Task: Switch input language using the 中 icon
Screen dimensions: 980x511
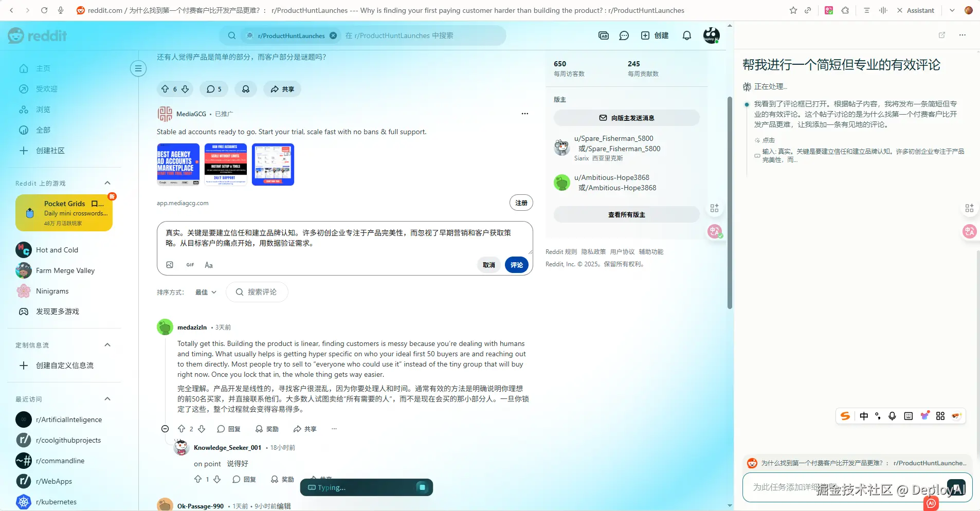Action: (864, 416)
